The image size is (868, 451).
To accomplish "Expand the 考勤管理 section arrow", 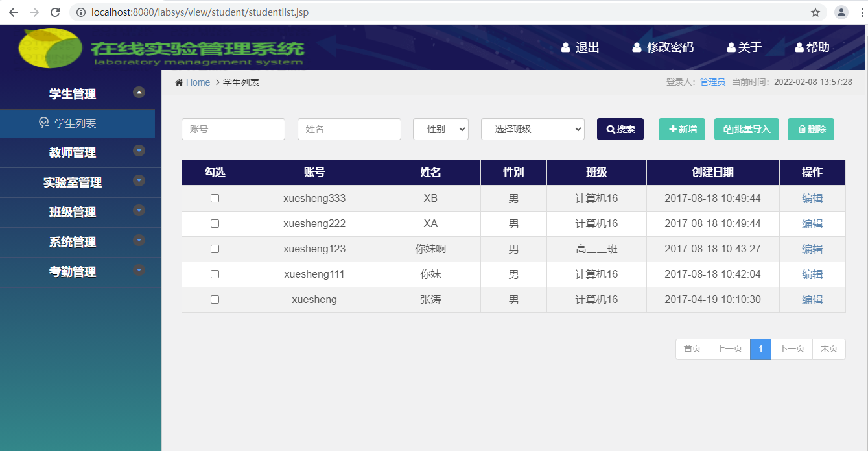I will [x=139, y=270].
